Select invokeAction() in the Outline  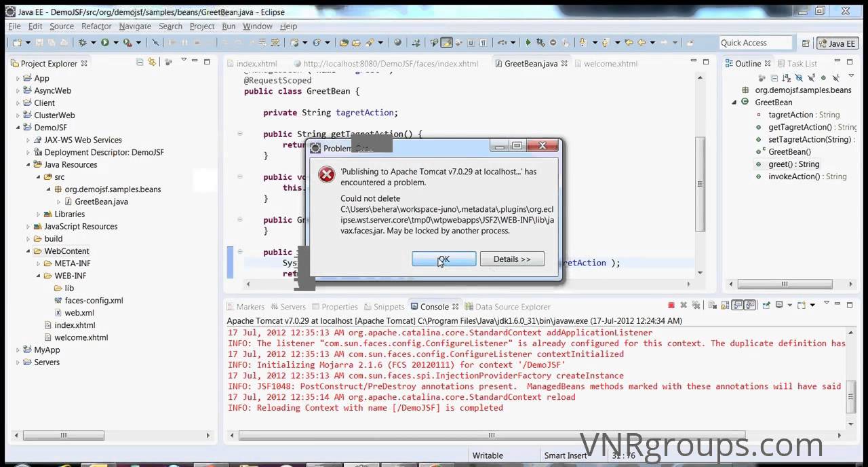800,176
